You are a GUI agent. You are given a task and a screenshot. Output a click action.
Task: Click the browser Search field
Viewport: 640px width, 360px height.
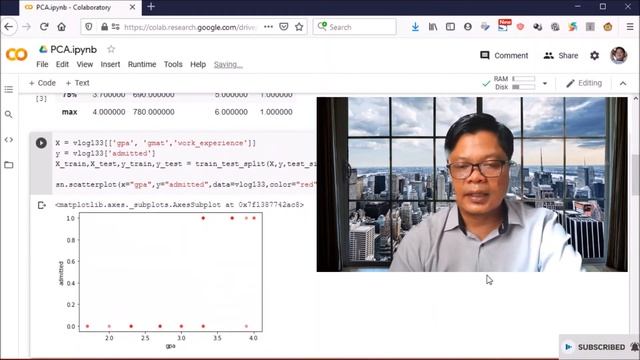point(354,27)
